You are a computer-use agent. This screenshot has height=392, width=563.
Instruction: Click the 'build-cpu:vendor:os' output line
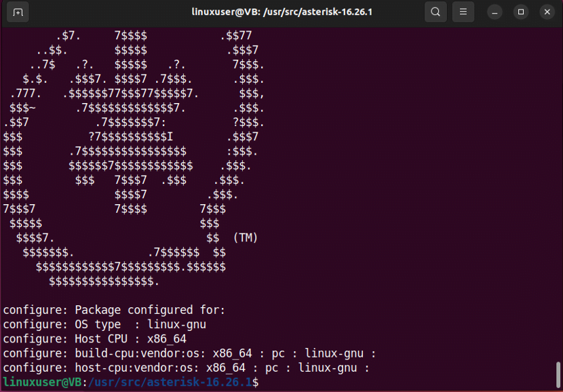[x=189, y=354]
